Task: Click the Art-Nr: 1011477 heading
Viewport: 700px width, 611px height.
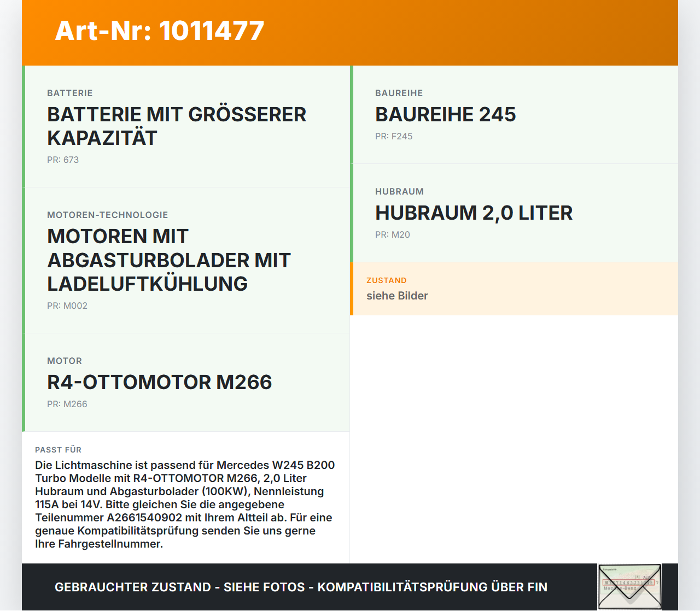Action: tap(159, 31)
